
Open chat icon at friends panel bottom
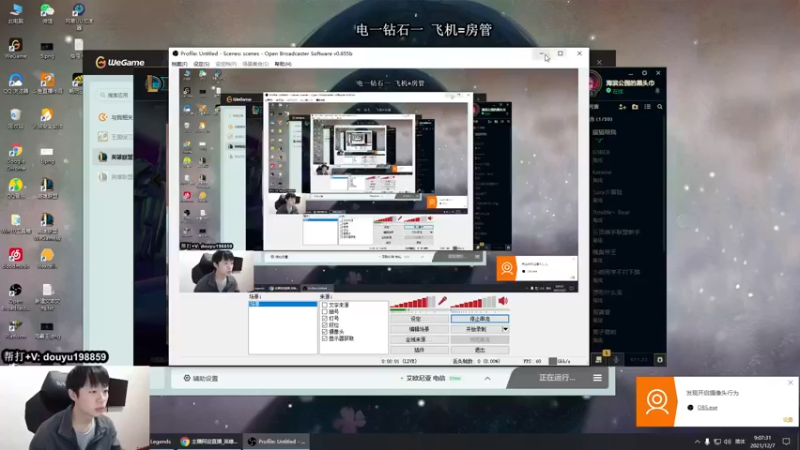(598, 359)
